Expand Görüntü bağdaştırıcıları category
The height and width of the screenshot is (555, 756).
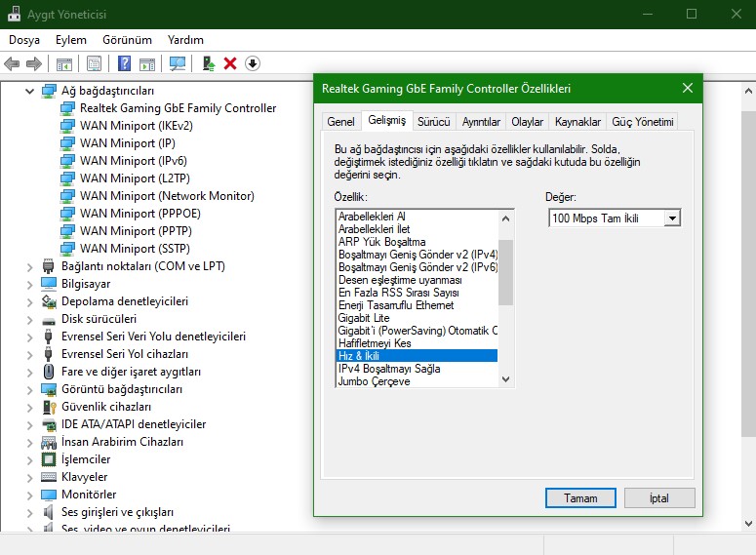[x=30, y=389]
